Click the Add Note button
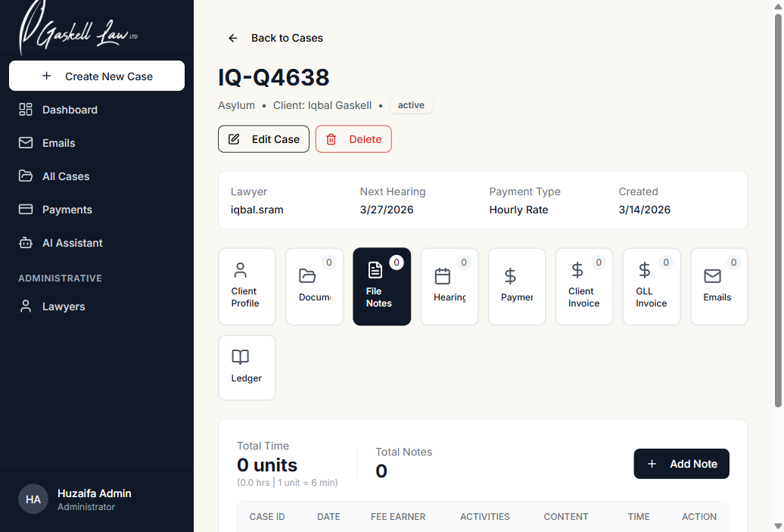Image resolution: width=784 pixels, height=532 pixels. coord(681,464)
